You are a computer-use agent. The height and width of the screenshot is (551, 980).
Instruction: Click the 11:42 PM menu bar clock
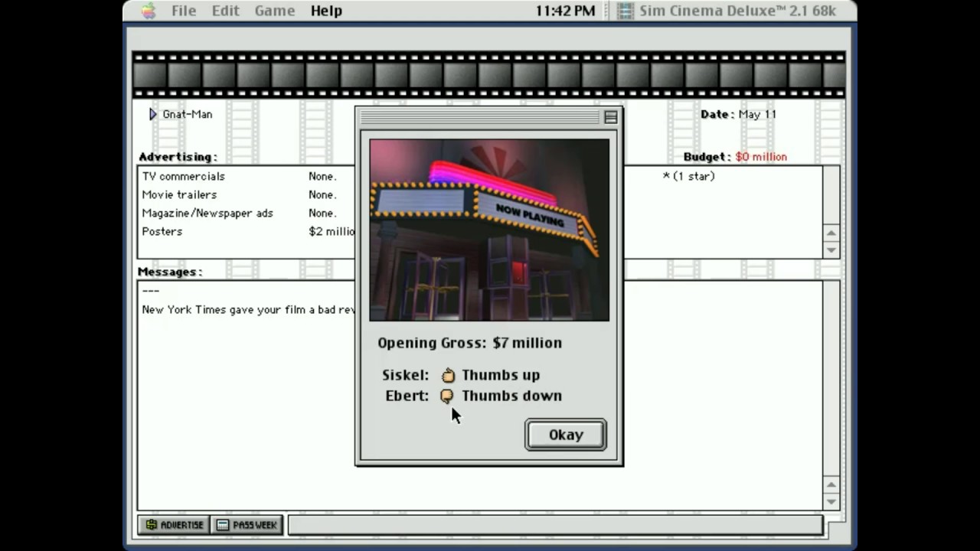[x=565, y=11]
